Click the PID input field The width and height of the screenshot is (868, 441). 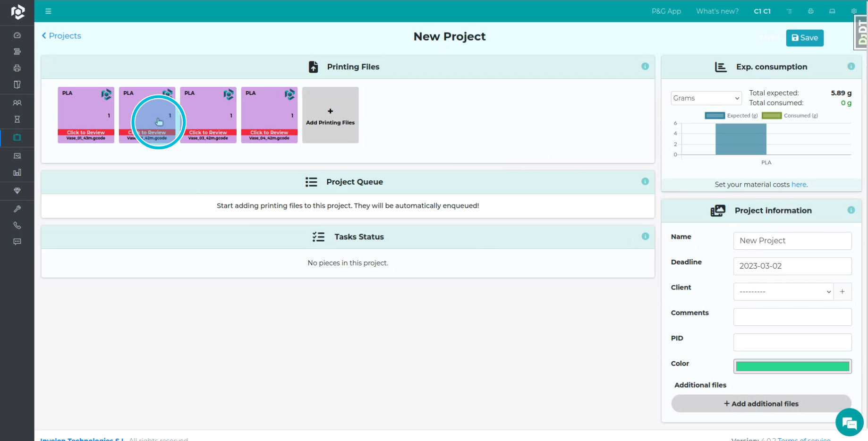coord(792,342)
